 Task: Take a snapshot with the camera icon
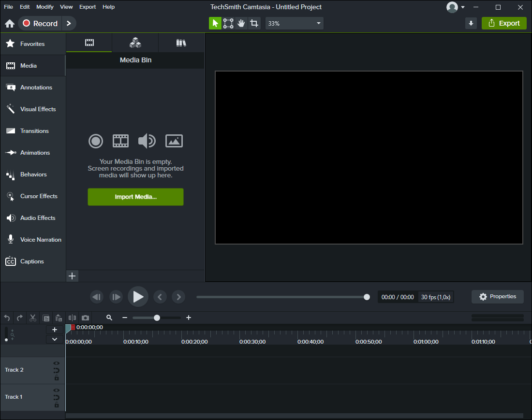click(85, 318)
